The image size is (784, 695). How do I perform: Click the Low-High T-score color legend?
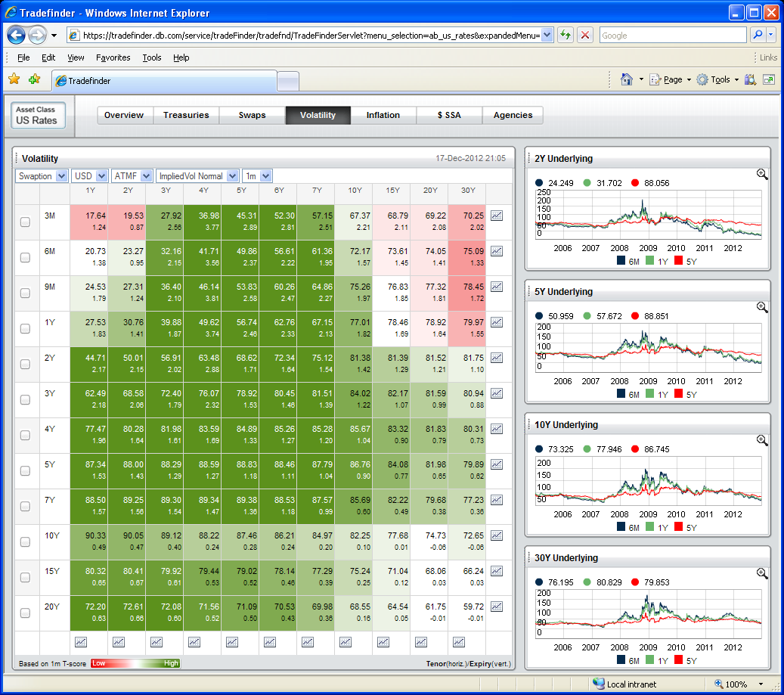135,663
